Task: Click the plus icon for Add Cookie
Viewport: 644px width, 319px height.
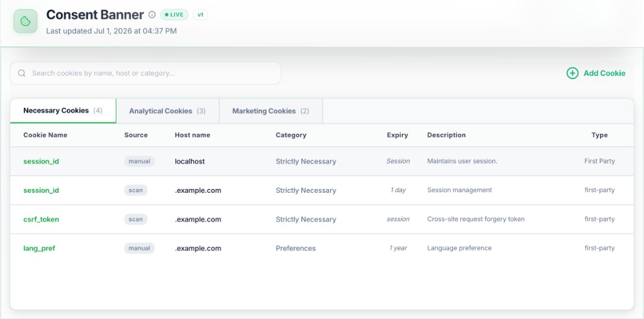Action: tap(572, 73)
